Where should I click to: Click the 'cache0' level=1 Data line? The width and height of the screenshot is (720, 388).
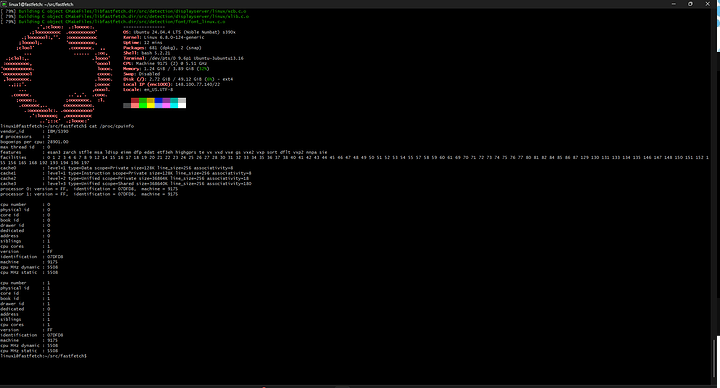[117, 168]
